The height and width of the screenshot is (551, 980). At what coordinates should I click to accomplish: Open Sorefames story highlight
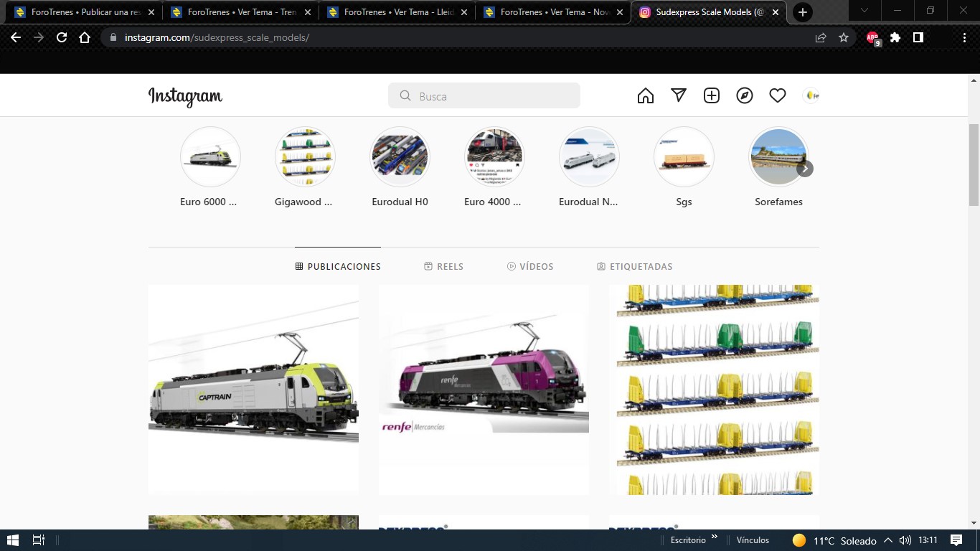pos(778,157)
